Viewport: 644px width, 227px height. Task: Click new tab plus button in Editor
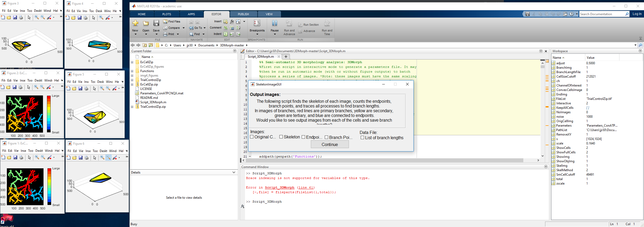click(286, 57)
